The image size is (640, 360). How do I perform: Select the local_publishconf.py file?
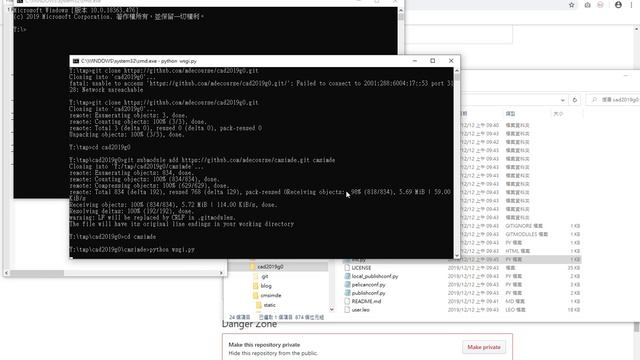(x=375, y=276)
